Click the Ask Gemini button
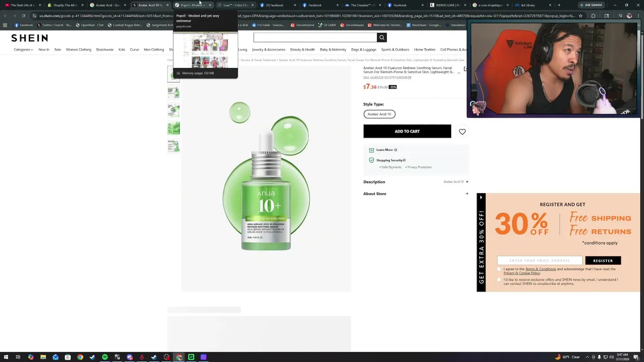Screen dimensions: 644x362 coord(591,5)
